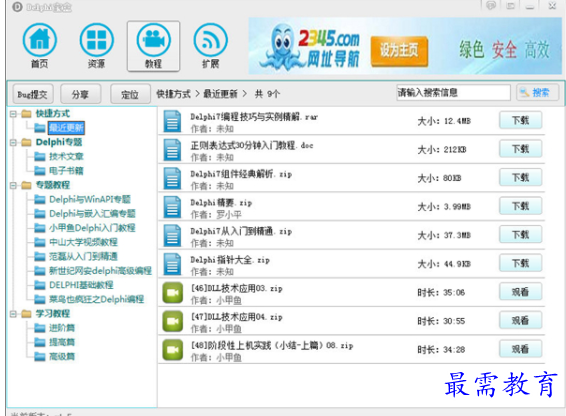
Task: Download Delphi7从入门到精通.zip
Action: point(521,235)
